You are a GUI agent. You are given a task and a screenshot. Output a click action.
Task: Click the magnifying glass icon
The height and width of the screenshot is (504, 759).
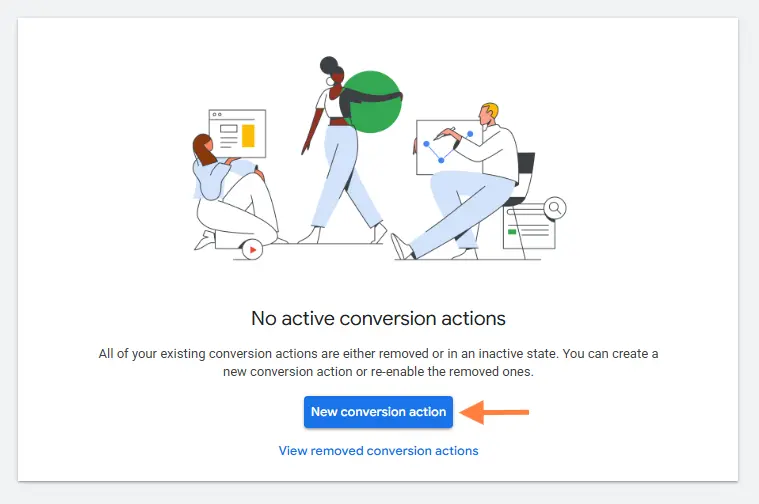554,209
